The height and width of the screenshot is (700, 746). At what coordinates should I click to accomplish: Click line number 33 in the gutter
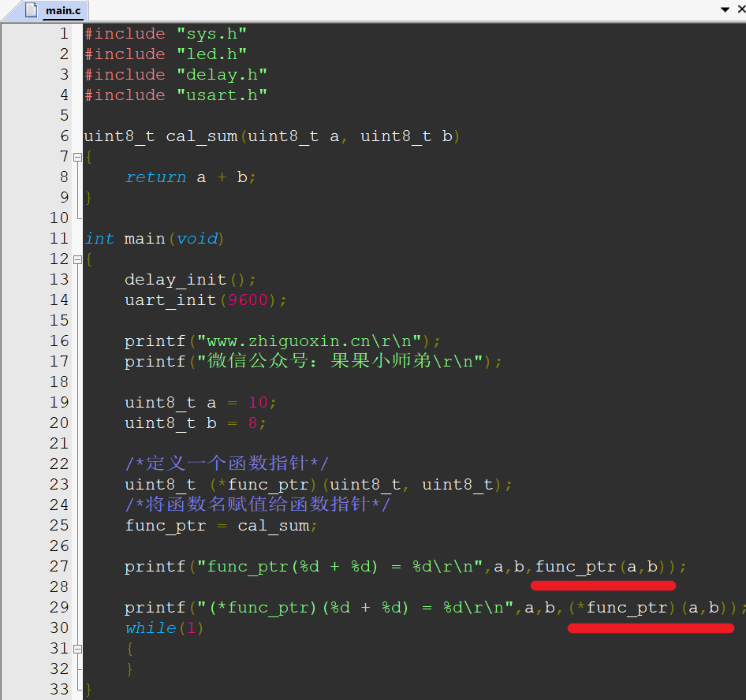coord(59,690)
